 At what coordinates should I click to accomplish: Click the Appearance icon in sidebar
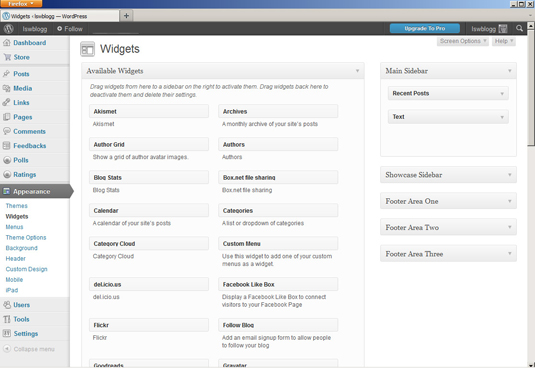(6, 191)
